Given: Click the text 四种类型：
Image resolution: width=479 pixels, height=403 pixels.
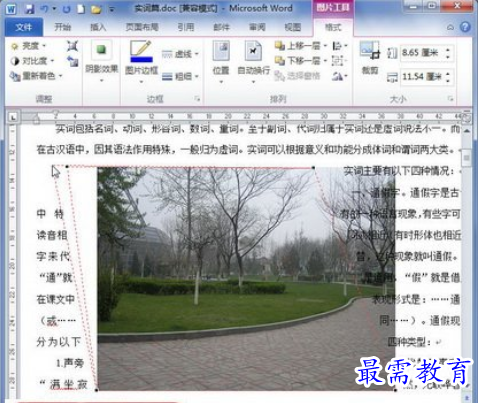Looking at the screenshot, I should [410, 342].
